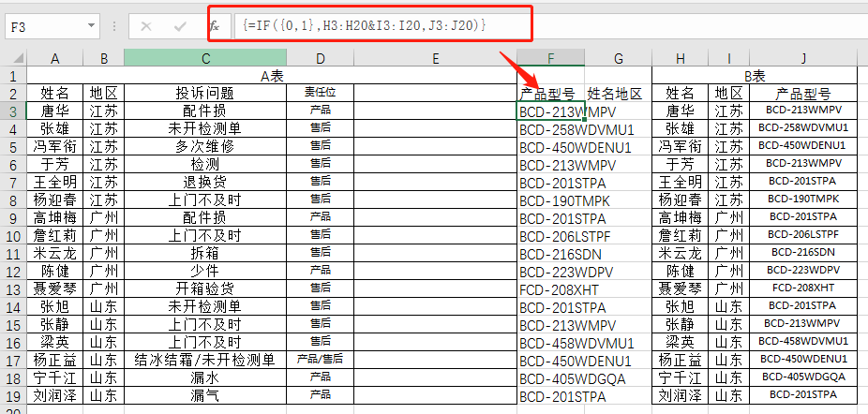Screen dimensions: 868x414
Task: Click cell A3 containing 唐华
Action: tap(54, 111)
